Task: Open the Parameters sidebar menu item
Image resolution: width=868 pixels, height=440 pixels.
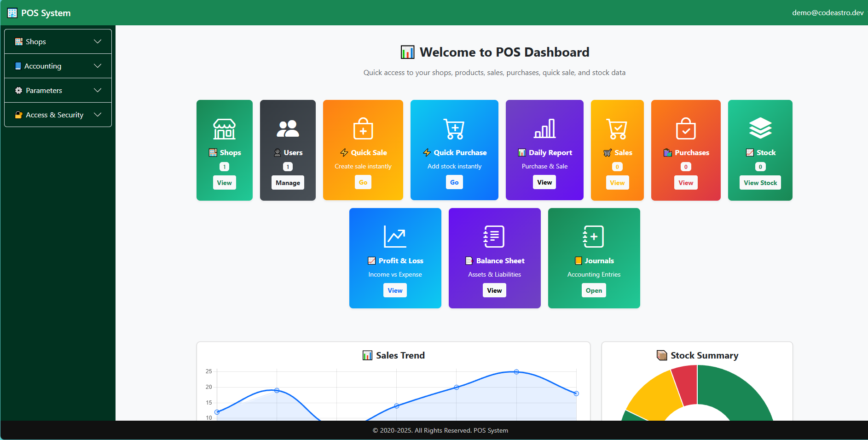Action: (x=44, y=90)
